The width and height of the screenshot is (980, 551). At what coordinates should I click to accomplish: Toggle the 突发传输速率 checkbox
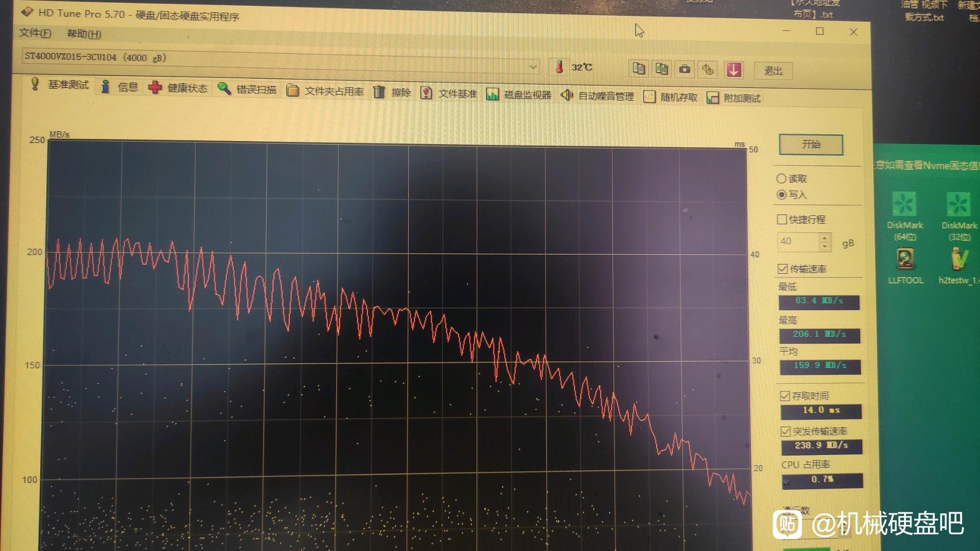point(785,431)
